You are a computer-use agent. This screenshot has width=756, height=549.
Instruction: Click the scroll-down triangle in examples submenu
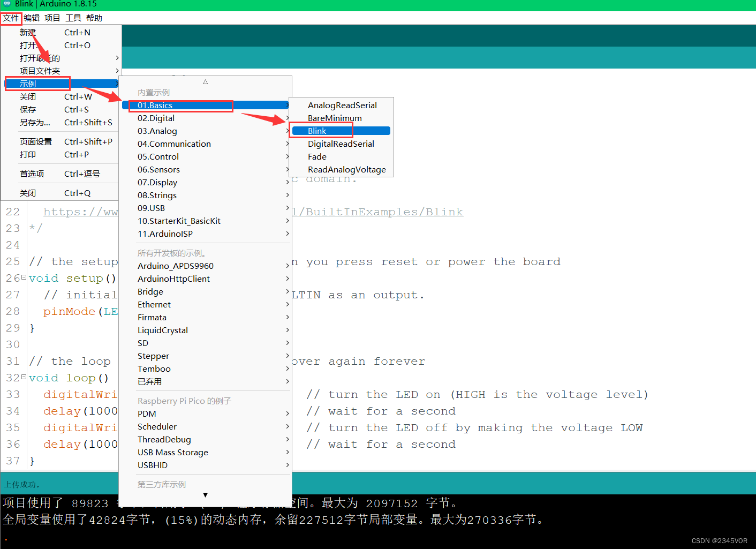205,495
